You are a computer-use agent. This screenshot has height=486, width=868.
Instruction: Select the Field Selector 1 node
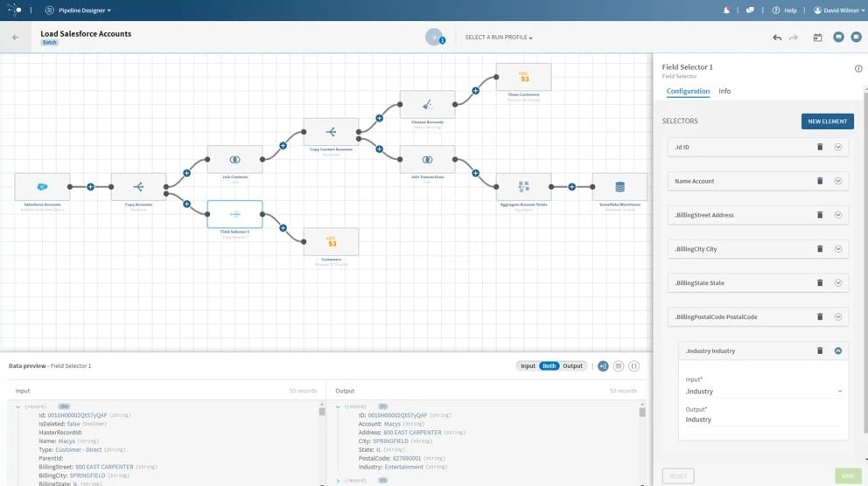[x=234, y=214]
